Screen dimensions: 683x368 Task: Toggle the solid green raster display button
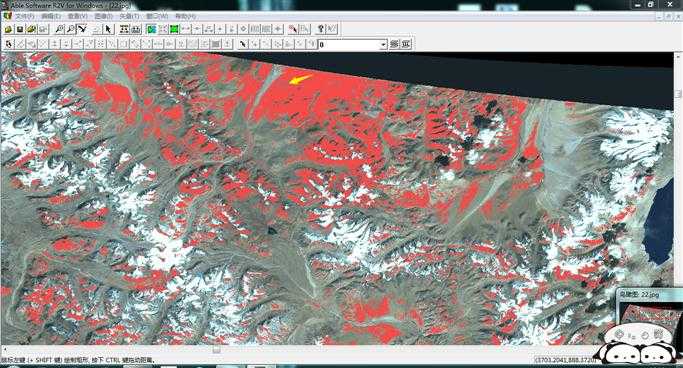tap(174, 29)
